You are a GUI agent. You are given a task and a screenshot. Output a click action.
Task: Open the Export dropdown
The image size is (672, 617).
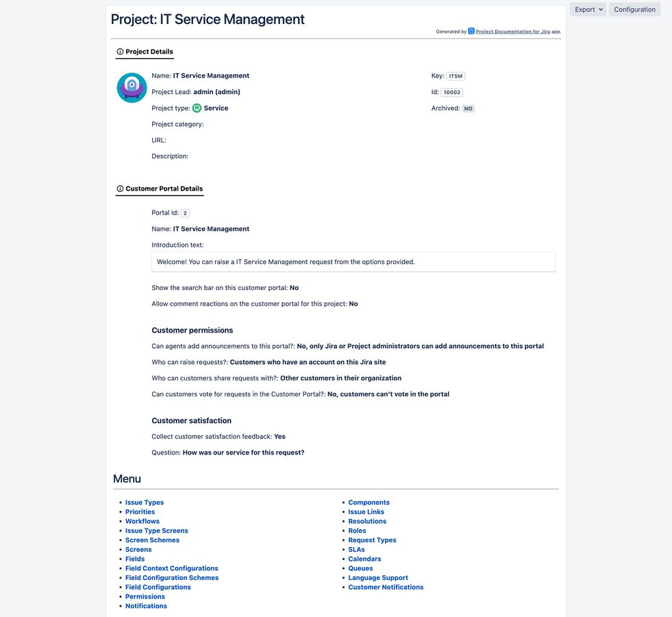(x=588, y=10)
